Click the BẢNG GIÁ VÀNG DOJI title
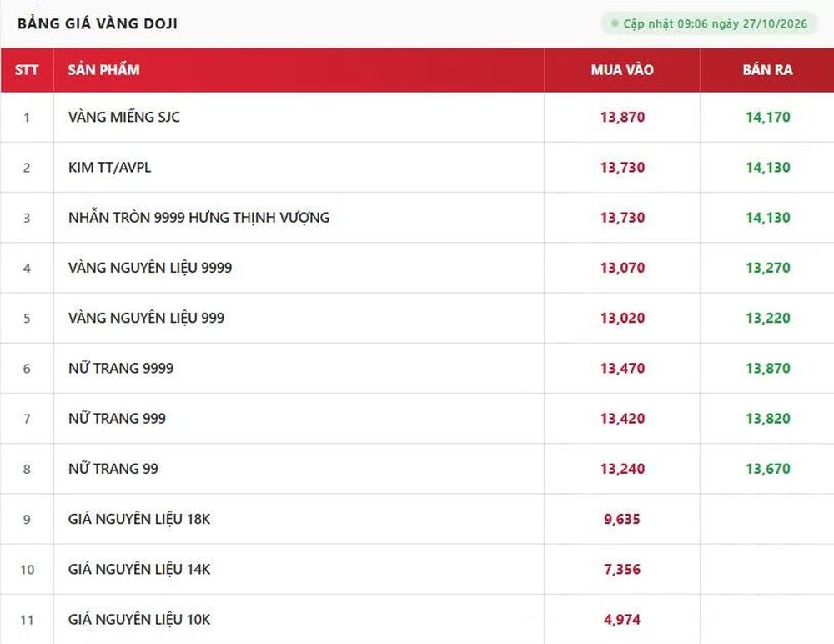This screenshot has width=834, height=644. [98, 23]
